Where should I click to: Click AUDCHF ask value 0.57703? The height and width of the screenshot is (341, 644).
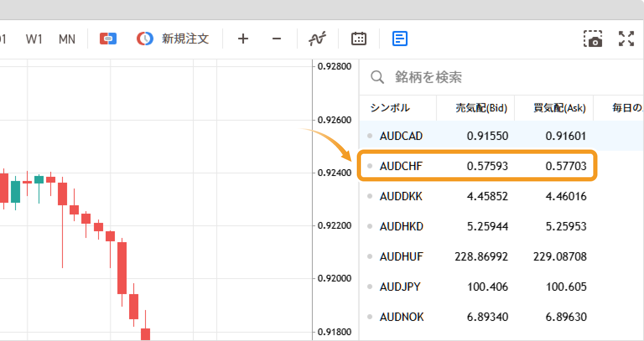click(566, 166)
